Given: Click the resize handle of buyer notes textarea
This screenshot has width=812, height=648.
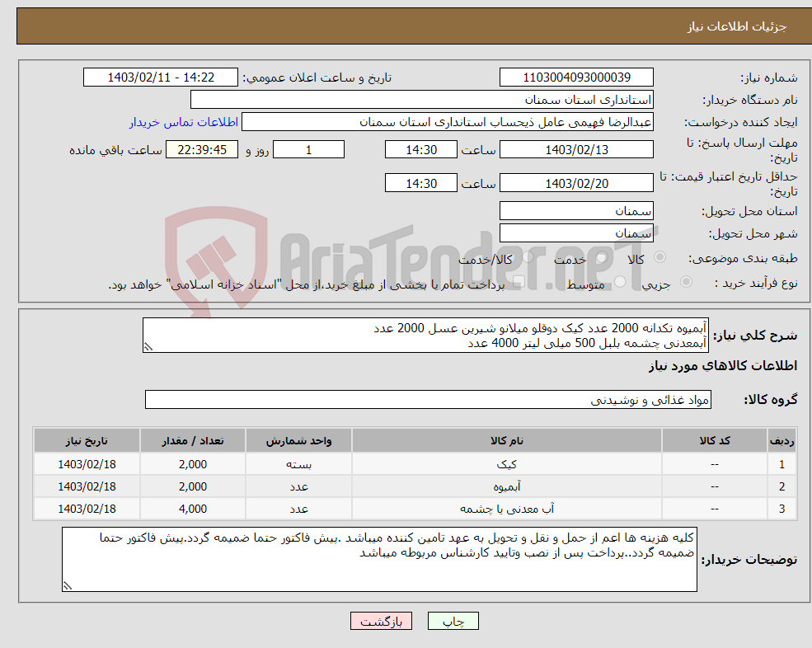Looking at the screenshot, I should point(68,586).
